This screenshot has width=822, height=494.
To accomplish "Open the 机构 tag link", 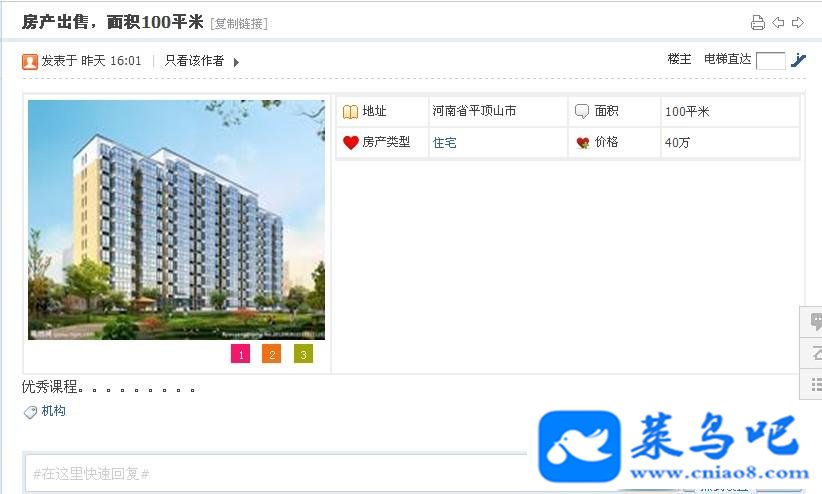I will point(53,411).
